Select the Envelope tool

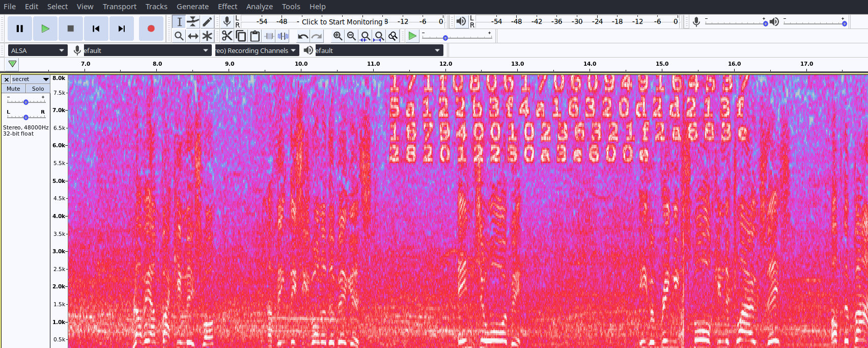click(193, 21)
